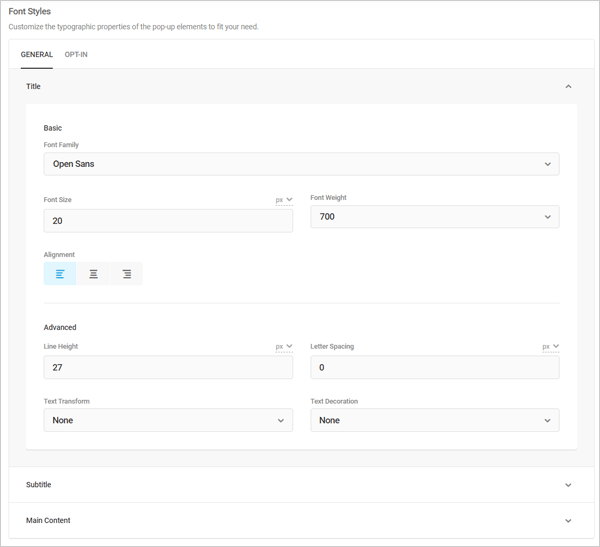Image resolution: width=600 pixels, height=547 pixels.
Task: Change the Letter Spacing px unit
Action: (x=550, y=347)
